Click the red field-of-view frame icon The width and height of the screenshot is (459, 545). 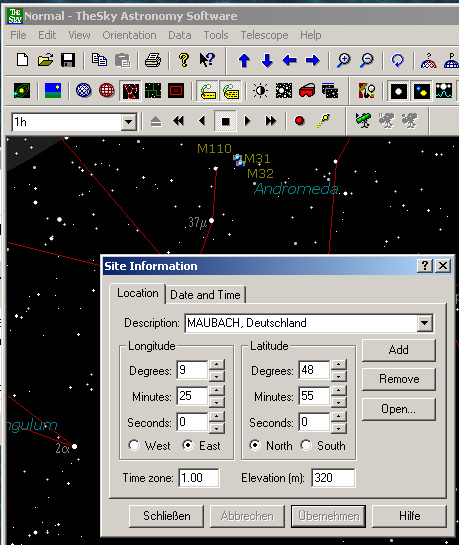tap(176, 91)
